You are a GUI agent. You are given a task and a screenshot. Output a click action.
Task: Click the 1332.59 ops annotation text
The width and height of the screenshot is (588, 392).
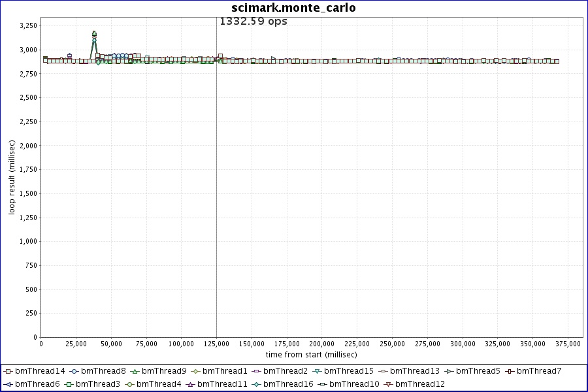(253, 22)
